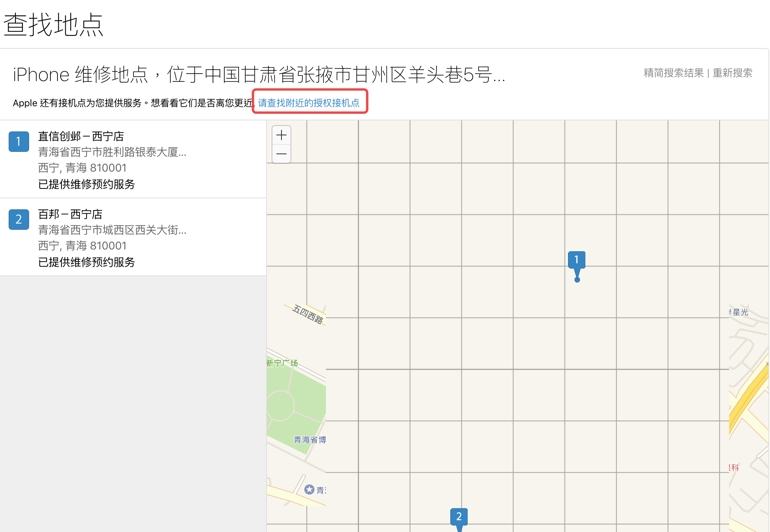Zoom out on the map
Viewport: 770px width, 532px height.
coord(281,154)
